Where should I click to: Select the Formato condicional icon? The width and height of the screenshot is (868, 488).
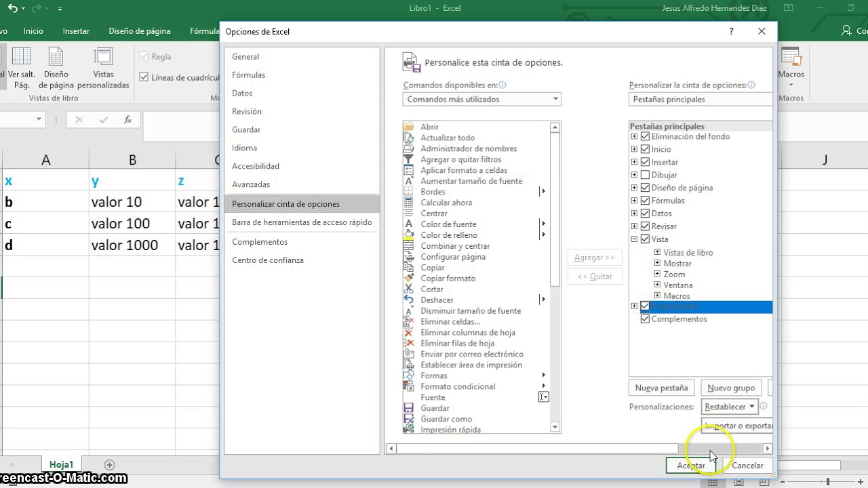tap(408, 386)
